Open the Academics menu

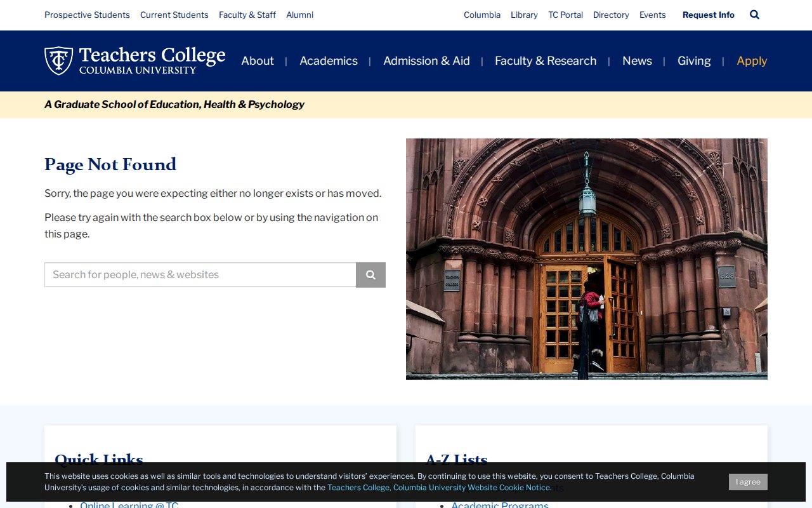pyautogui.click(x=329, y=61)
